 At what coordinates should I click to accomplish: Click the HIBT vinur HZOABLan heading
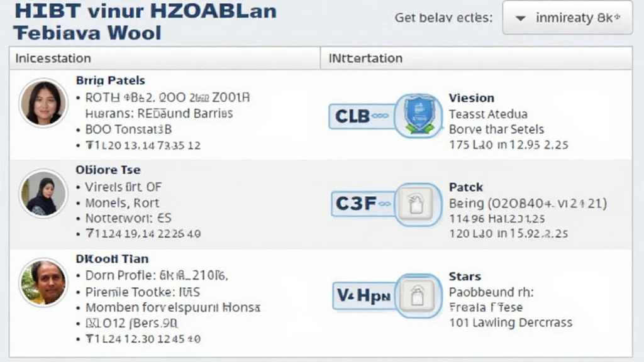146,11
